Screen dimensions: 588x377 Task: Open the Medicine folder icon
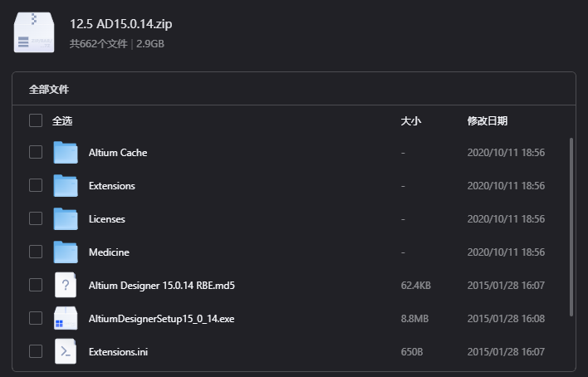(x=66, y=252)
